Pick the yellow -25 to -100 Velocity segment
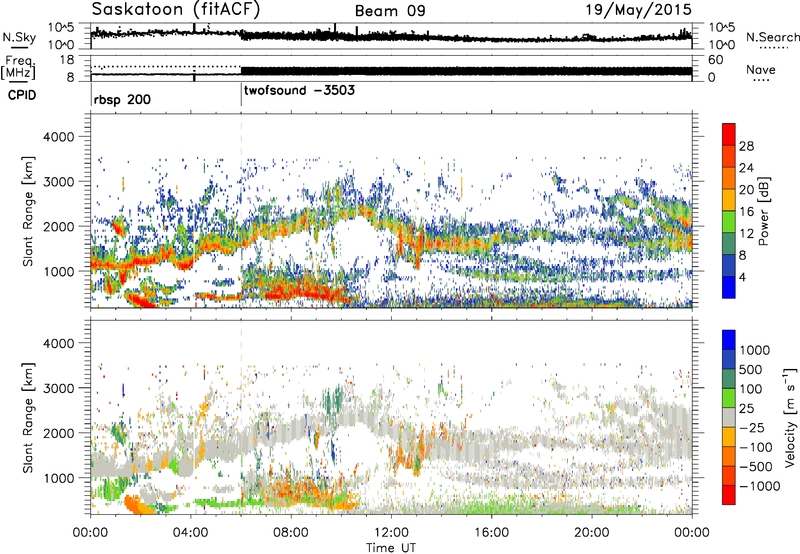Screen dimensions: 800x554 coord(729,437)
